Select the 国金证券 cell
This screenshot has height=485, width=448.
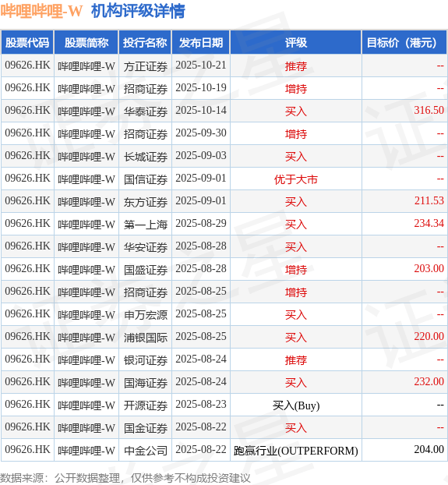pos(146,427)
